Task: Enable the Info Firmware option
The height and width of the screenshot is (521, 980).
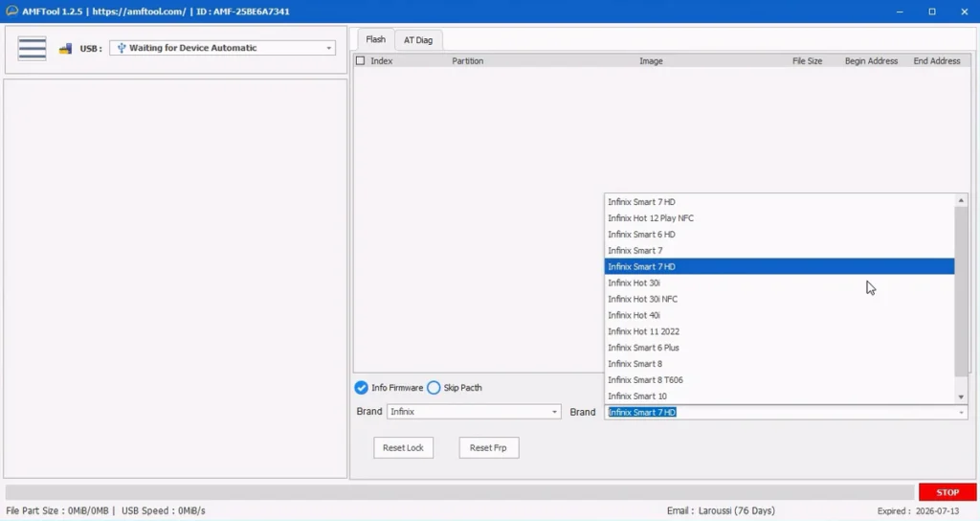Action: tap(361, 388)
